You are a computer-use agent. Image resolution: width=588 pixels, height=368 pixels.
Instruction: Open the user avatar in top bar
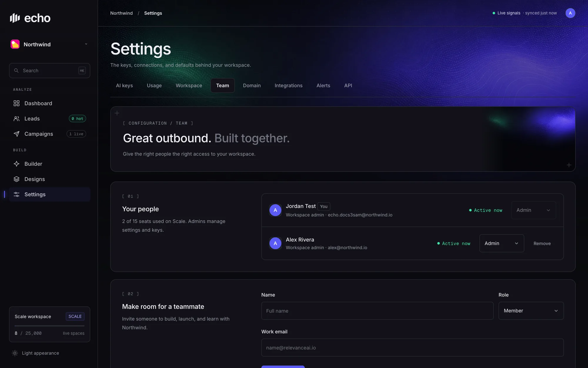point(570,13)
